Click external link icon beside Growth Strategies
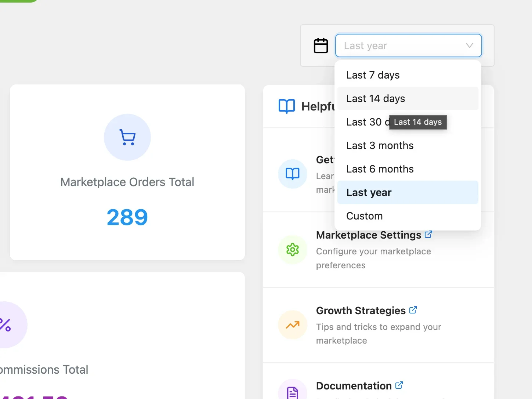 (413, 310)
